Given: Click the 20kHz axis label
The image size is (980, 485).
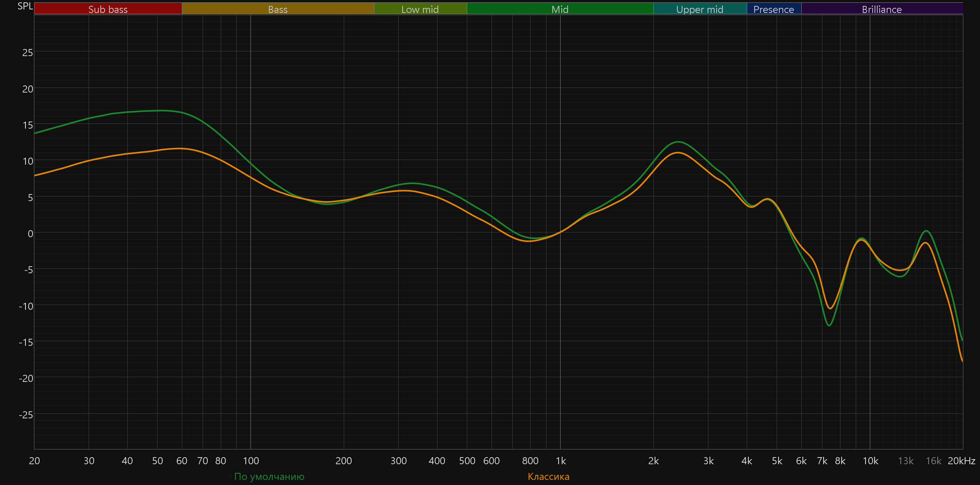Looking at the screenshot, I should 961,461.
